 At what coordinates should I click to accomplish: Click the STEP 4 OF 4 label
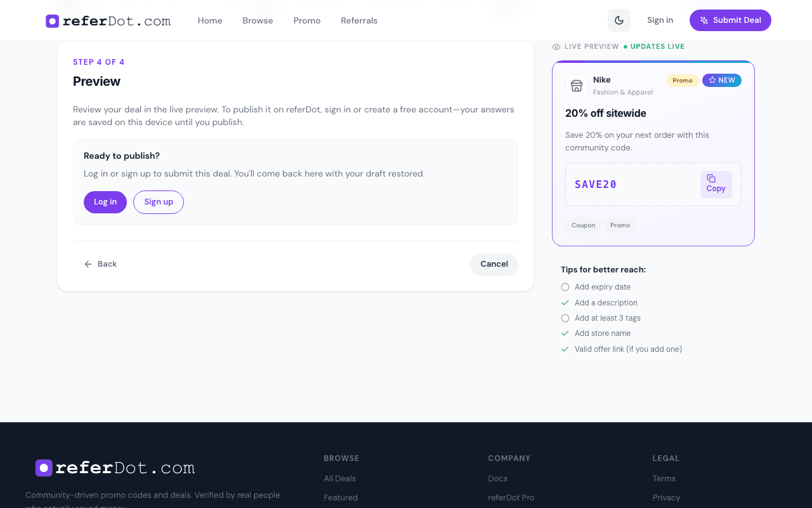(99, 62)
